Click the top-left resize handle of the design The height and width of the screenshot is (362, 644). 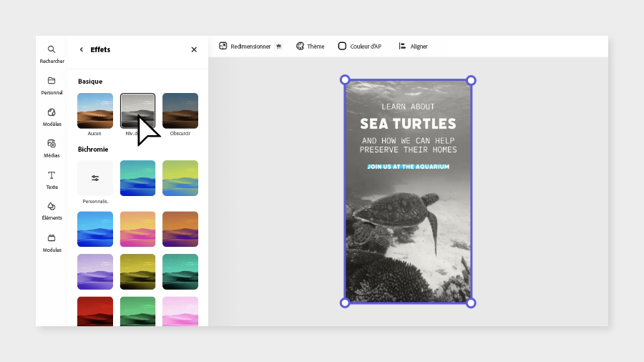pyautogui.click(x=345, y=79)
